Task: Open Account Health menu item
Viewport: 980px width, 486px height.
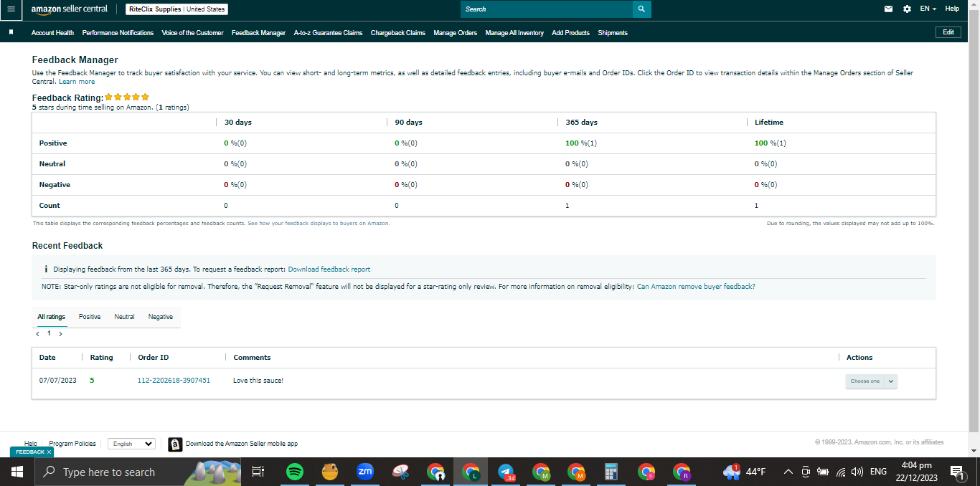Action: tap(52, 33)
